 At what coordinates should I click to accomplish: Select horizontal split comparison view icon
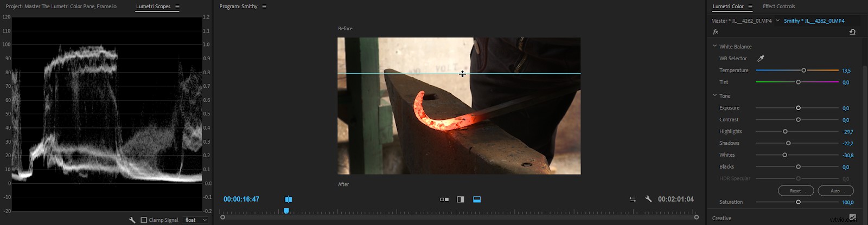click(x=477, y=200)
